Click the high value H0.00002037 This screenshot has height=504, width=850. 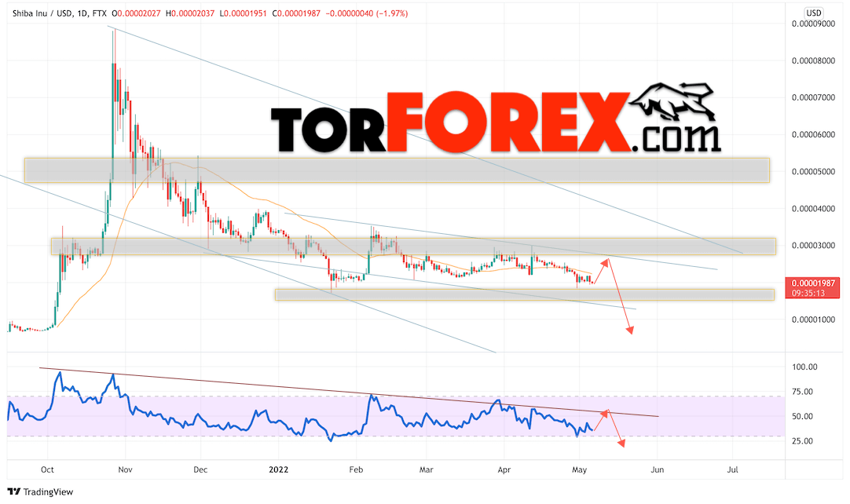click(189, 13)
